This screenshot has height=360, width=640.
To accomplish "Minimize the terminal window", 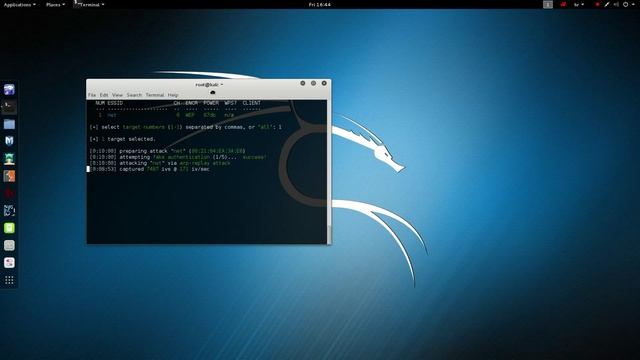I will (x=303, y=83).
